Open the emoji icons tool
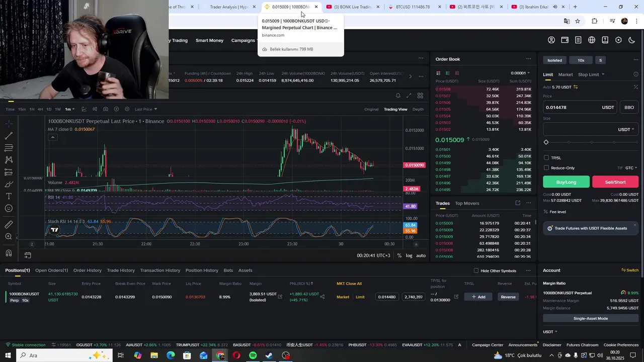 9,208
